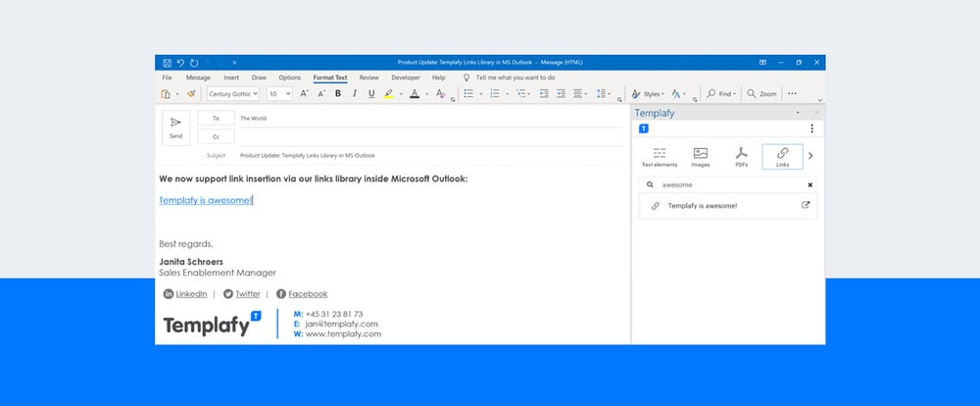The height and width of the screenshot is (406, 980).
Task: Click the Save icon in title bar
Action: coord(167,63)
